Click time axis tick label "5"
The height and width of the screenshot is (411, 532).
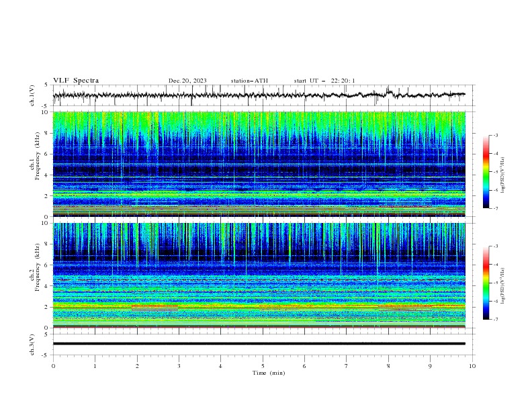pyautogui.click(x=263, y=366)
